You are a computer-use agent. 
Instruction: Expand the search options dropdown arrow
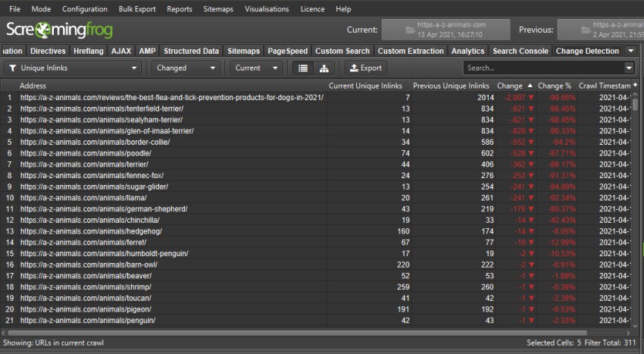[629, 68]
